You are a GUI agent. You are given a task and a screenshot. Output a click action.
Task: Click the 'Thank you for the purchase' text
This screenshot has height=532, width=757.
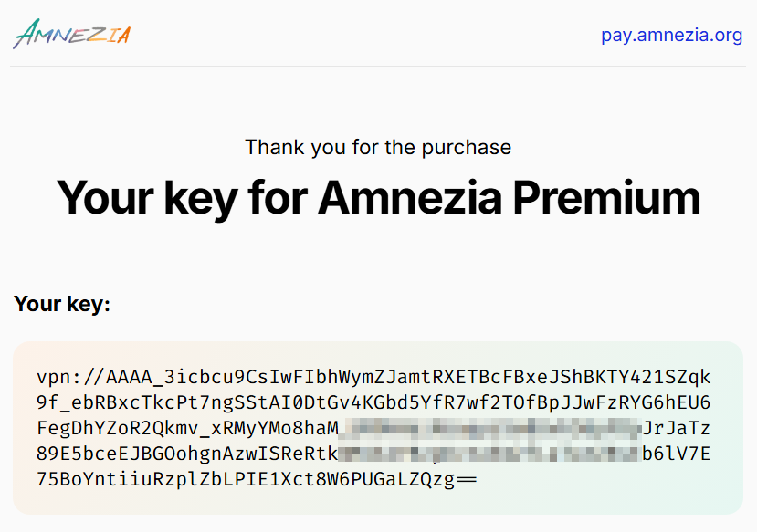click(x=378, y=147)
